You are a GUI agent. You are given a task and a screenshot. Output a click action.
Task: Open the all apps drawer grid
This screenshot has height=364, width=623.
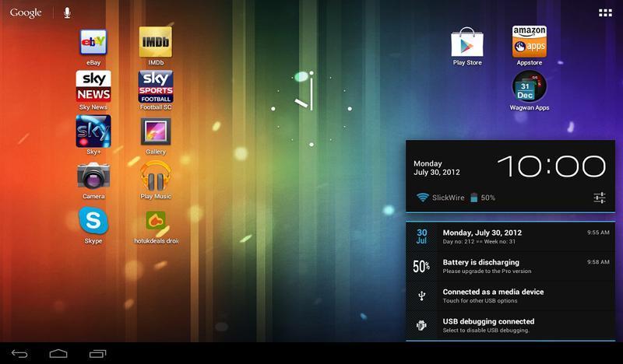(605, 13)
